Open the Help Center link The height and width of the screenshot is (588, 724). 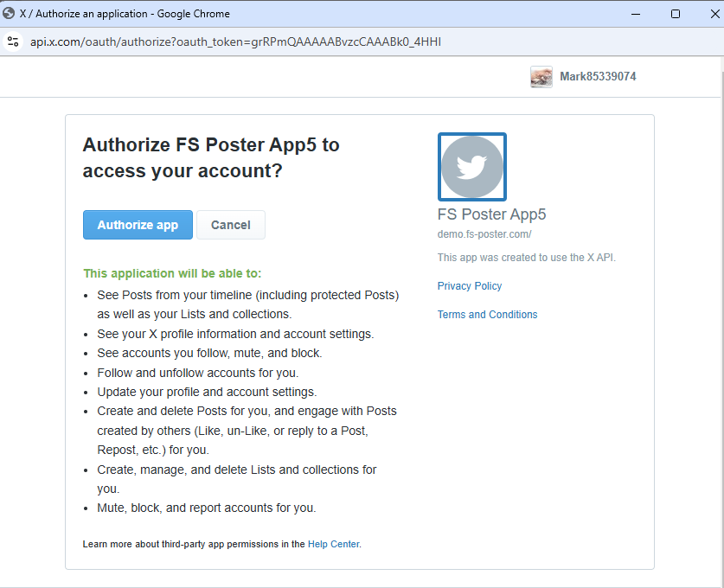[x=333, y=544]
